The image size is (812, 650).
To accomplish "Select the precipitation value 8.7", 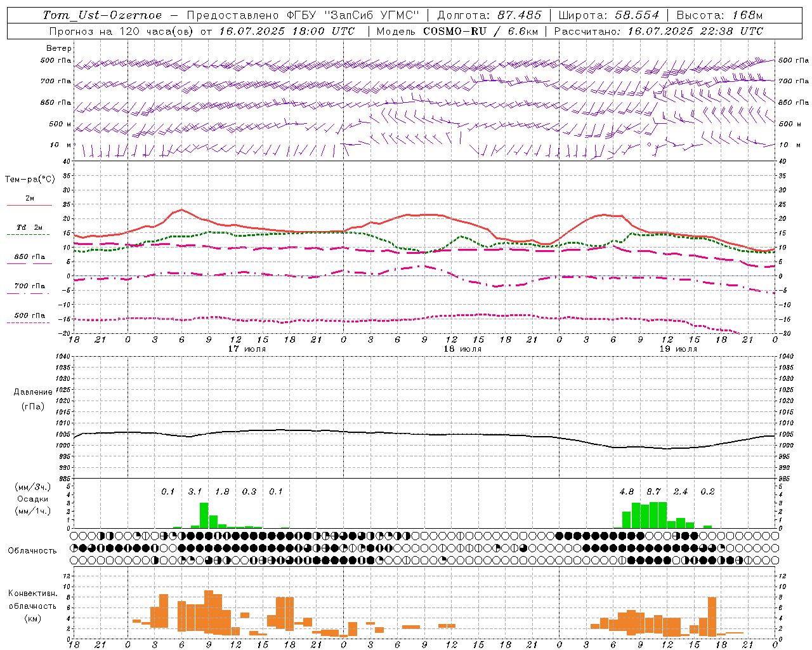I will click(x=653, y=491).
